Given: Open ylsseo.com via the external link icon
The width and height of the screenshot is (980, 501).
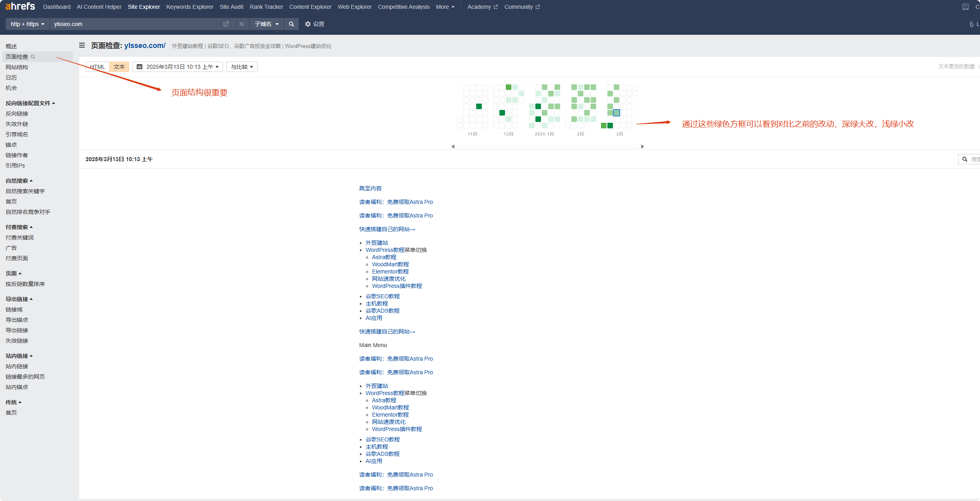Looking at the screenshot, I should coord(226,24).
